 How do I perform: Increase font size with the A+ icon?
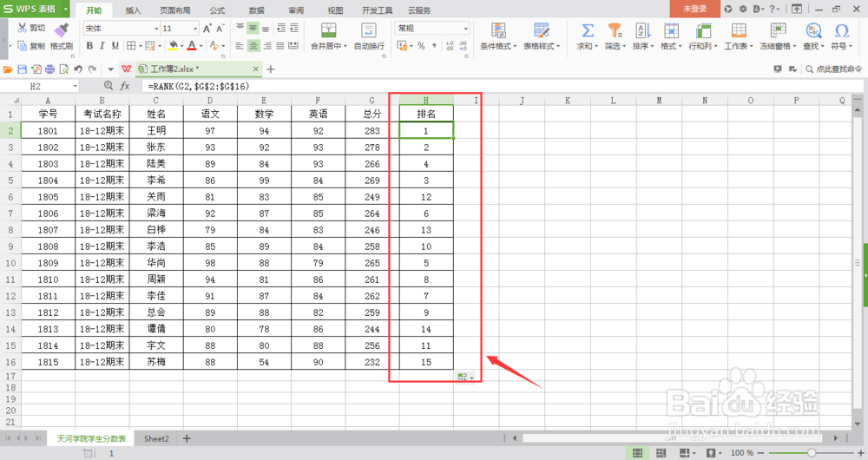pos(207,29)
